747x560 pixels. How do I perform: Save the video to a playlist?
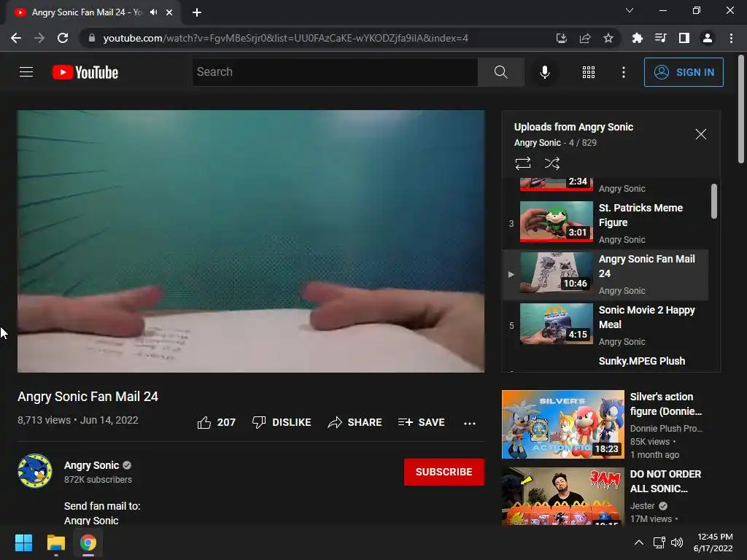(421, 422)
